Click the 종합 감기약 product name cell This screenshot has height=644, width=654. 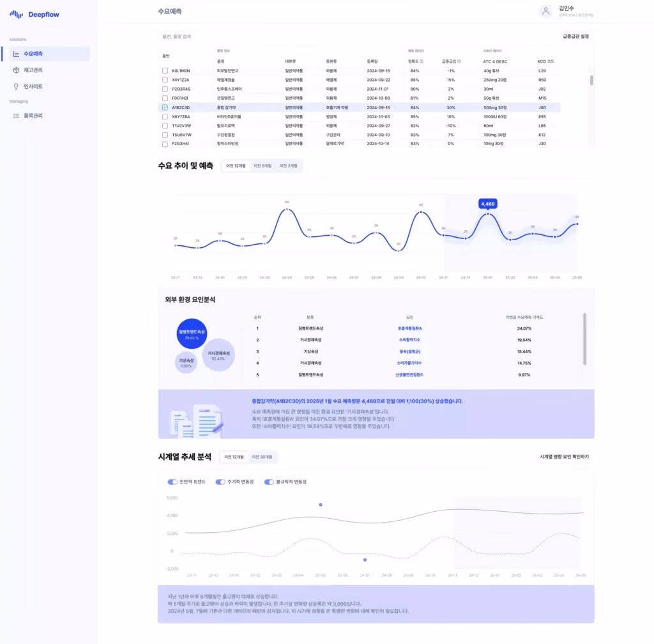coord(227,107)
